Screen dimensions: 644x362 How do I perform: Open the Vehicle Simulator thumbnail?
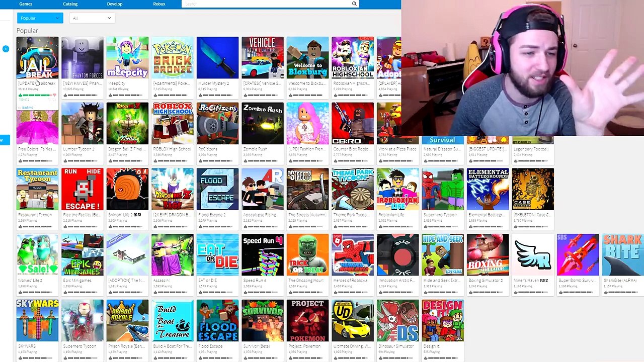tap(263, 57)
